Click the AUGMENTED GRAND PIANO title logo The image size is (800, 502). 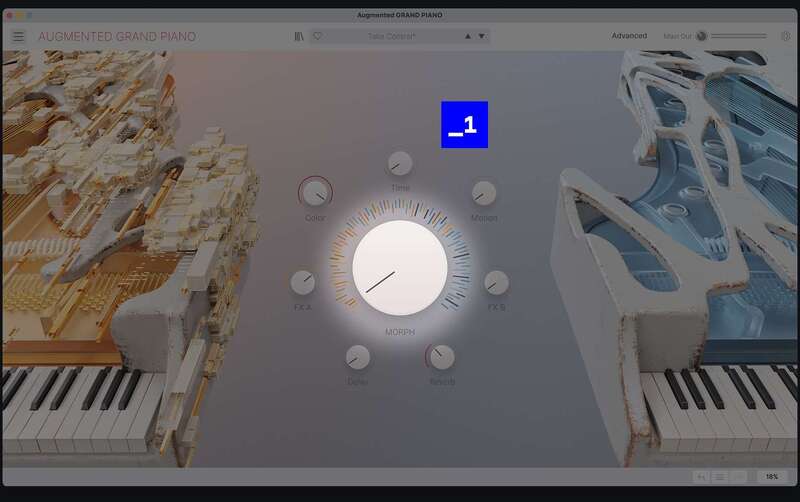tap(117, 37)
